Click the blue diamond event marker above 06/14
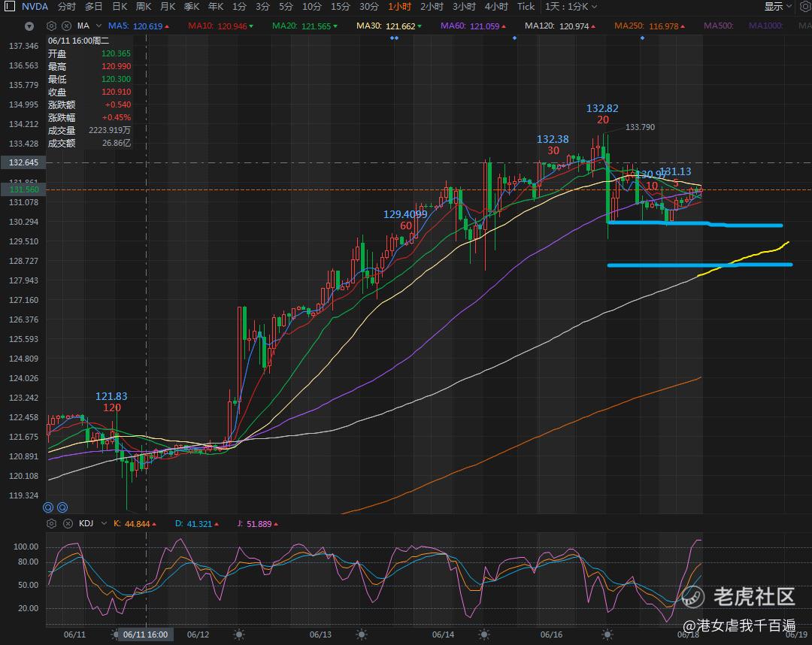 pyautogui.click(x=514, y=38)
